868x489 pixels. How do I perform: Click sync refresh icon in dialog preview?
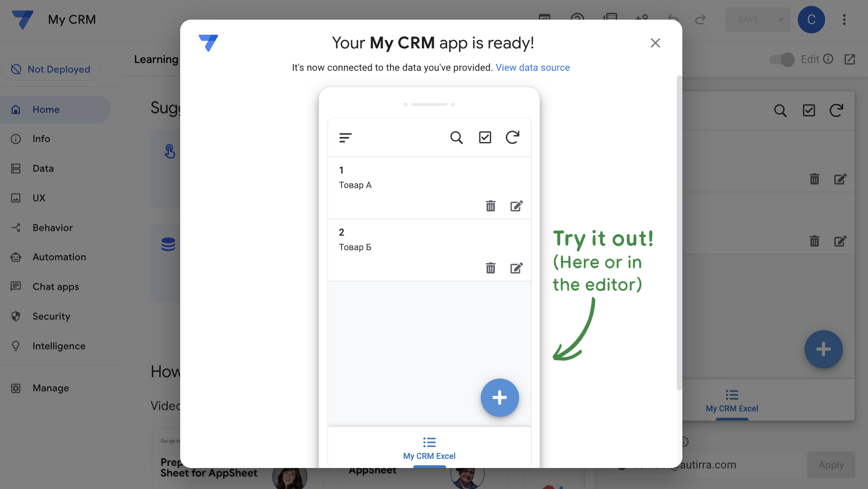[x=512, y=137]
